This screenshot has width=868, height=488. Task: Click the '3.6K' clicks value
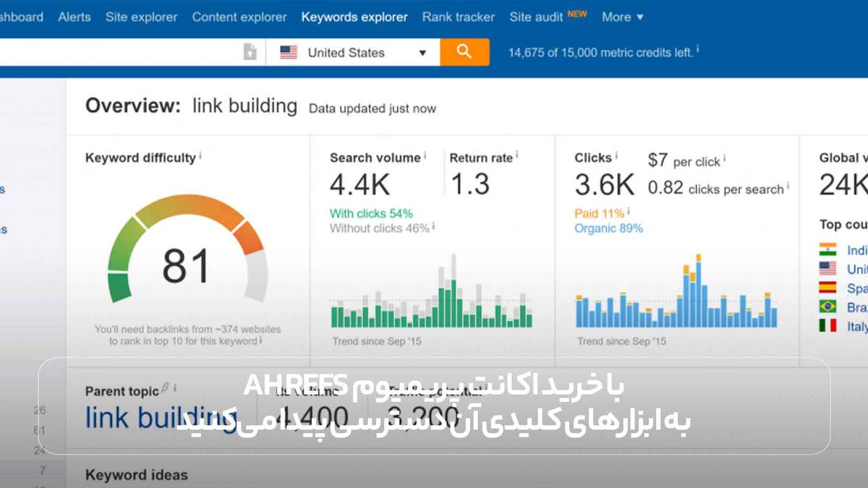pyautogui.click(x=605, y=185)
